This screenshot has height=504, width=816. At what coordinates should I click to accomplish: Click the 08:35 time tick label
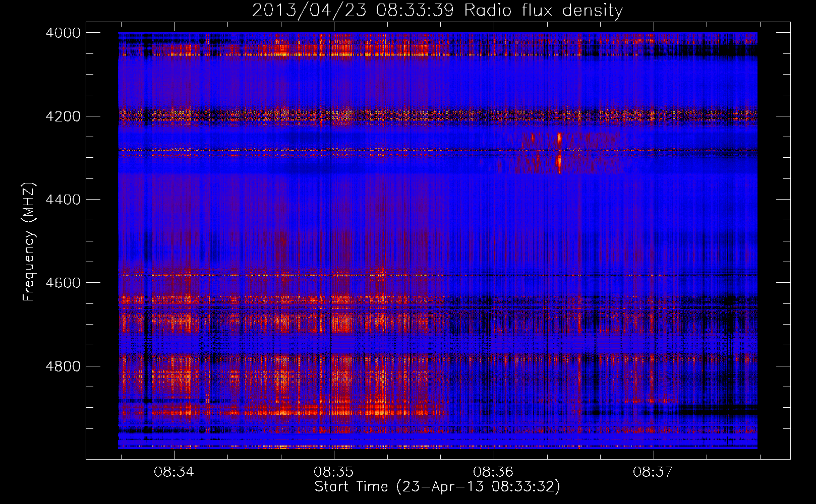pos(334,472)
